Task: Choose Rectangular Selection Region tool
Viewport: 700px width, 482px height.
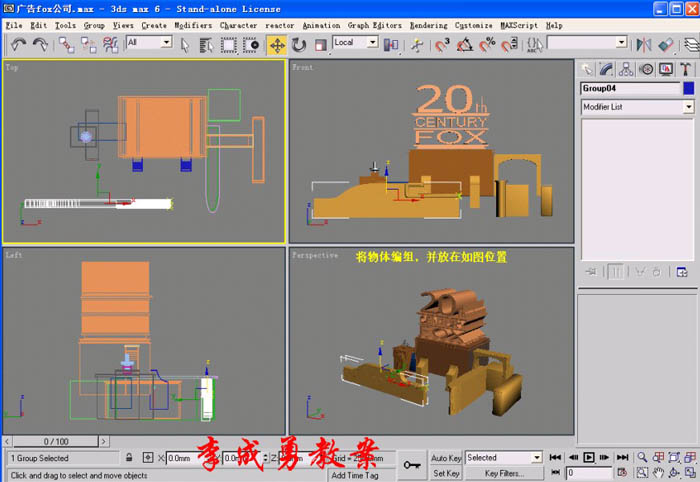Action: pos(229,45)
